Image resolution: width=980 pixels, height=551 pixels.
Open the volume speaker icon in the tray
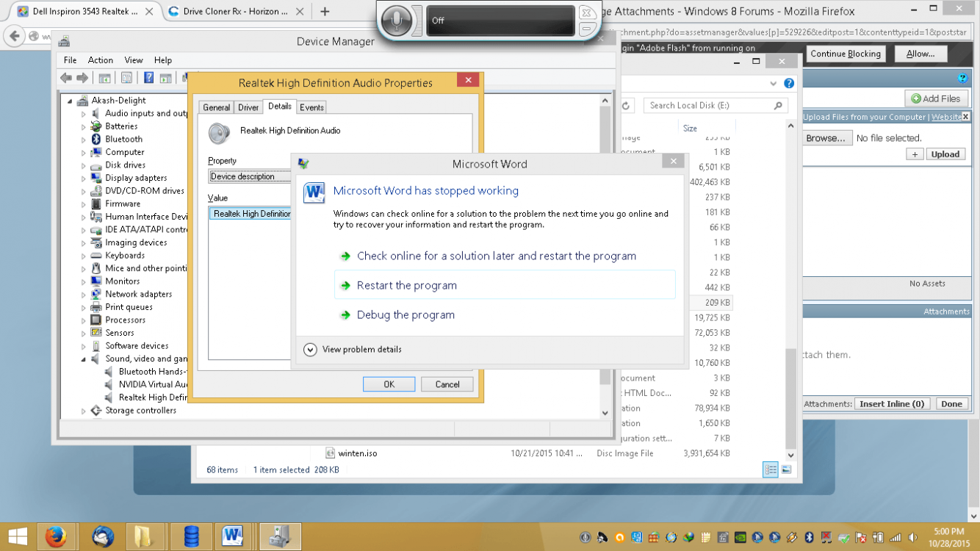pyautogui.click(x=912, y=536)
